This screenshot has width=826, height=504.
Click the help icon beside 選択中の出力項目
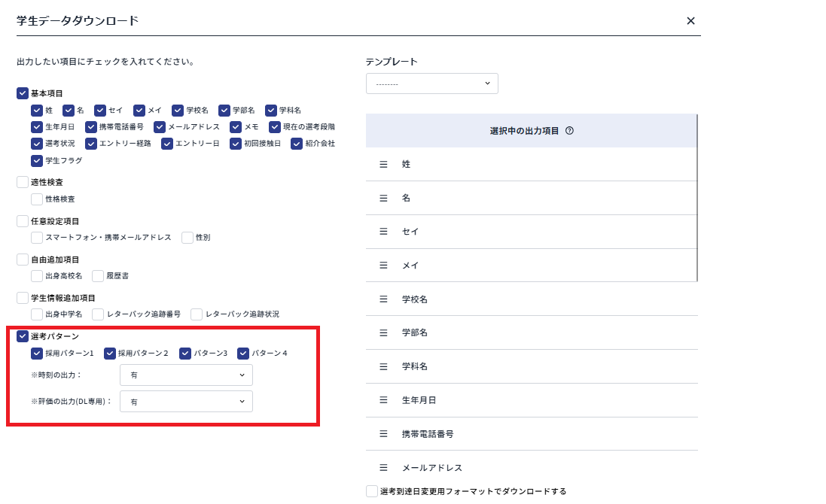point(569,131)
